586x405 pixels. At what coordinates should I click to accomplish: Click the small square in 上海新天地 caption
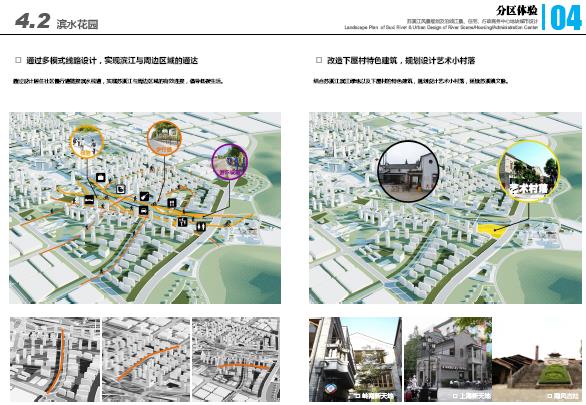click(x=455, y=396)
